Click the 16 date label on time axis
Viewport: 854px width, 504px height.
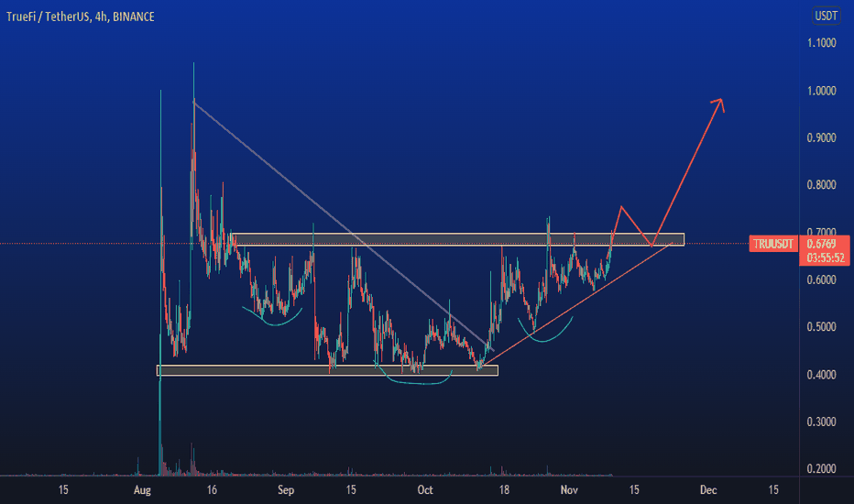pyautogui.click(x=212, y=490)
